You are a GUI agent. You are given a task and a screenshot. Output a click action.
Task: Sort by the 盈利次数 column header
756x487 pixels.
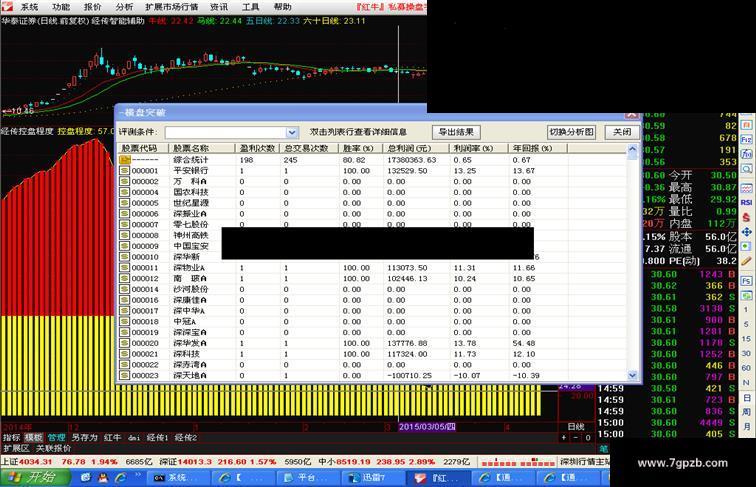(x=257, y=148)
